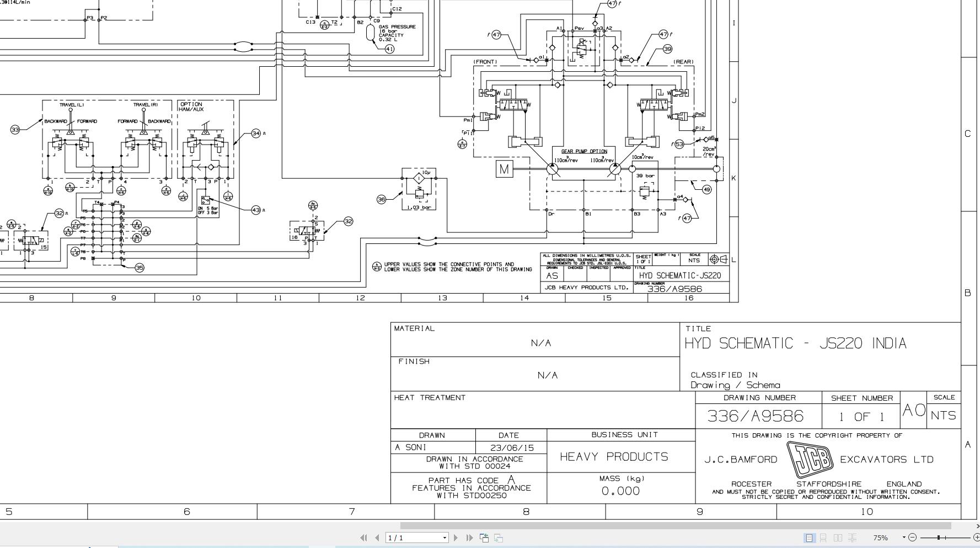Click the A0 sheet size text
The image size is (980, 548).
[914, 410]
